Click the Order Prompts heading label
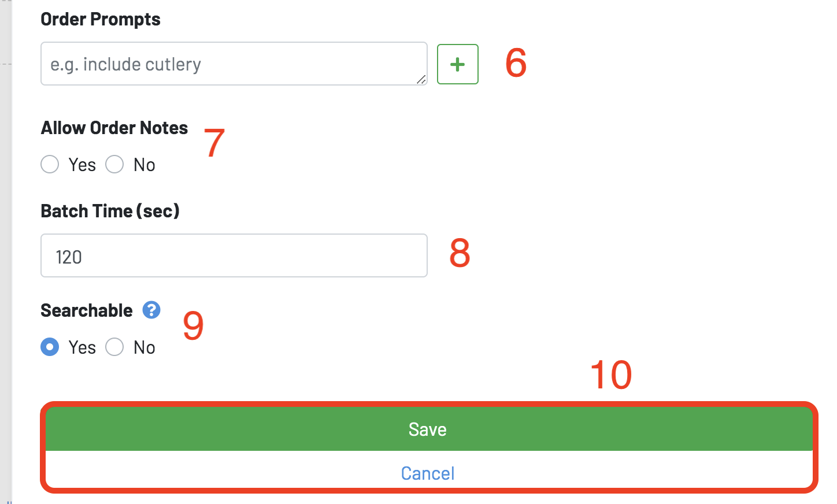 [101, 19]
